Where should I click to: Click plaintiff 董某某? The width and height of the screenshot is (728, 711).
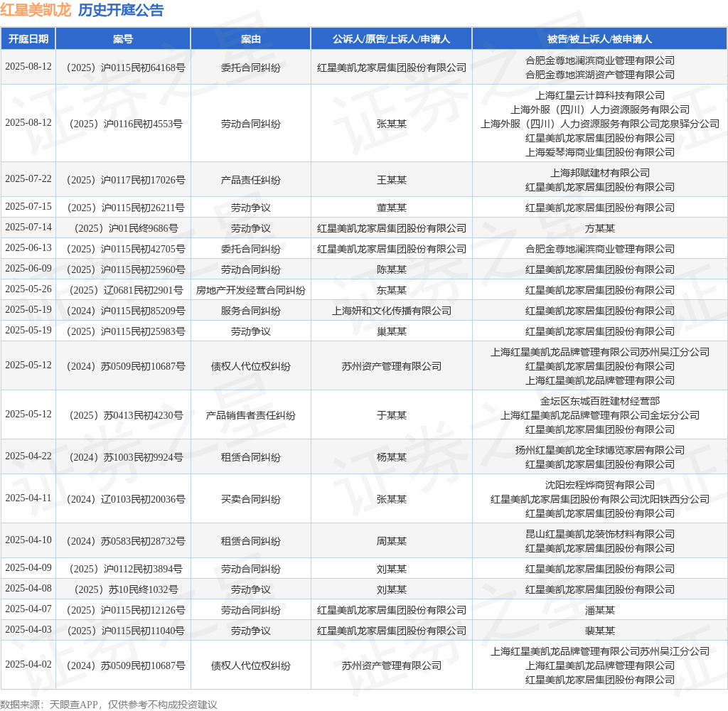pos(392,208)
